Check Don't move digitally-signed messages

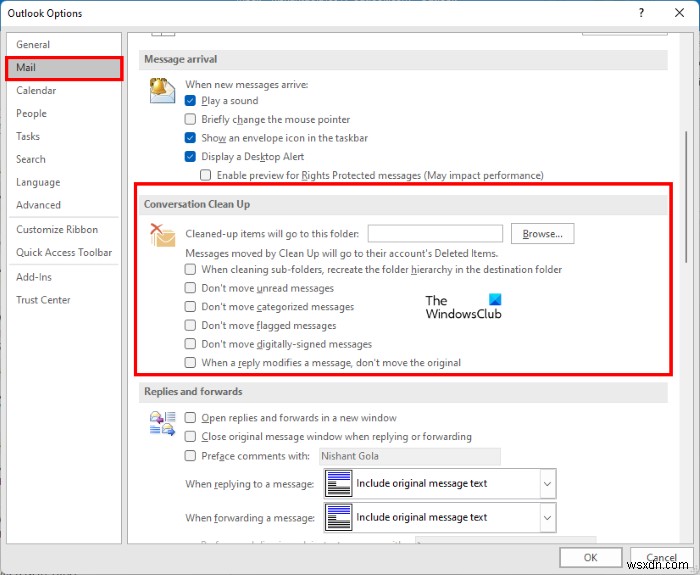[190, 344]
